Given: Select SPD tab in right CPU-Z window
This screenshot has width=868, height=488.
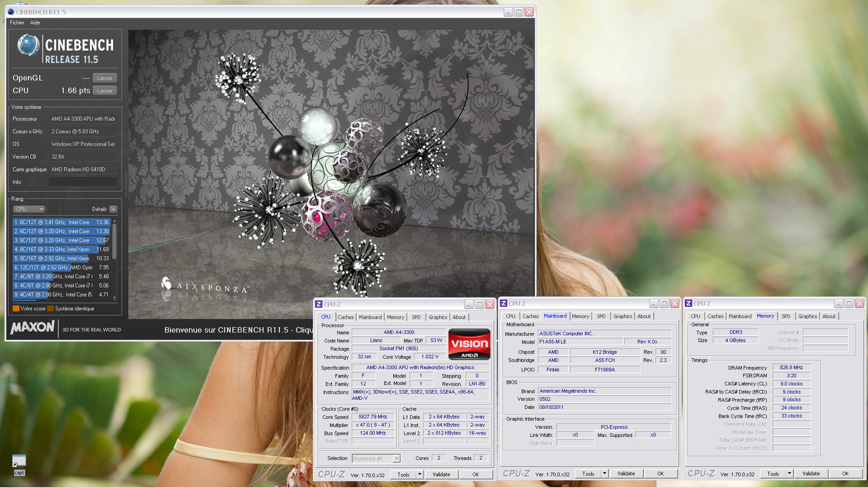Looking at the screenshot, I should [786, 316].
